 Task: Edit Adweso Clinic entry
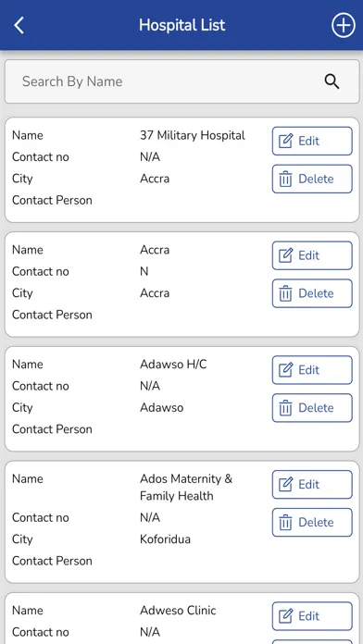pyautogui.click(x=312, y=616)
